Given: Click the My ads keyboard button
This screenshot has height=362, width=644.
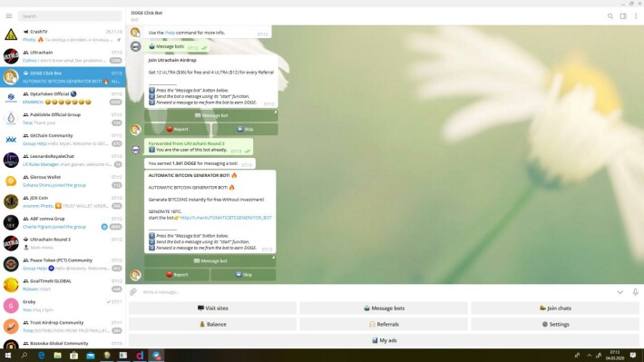Looking at the screenshot, I should pyautogui.click(x=384, y=340).
